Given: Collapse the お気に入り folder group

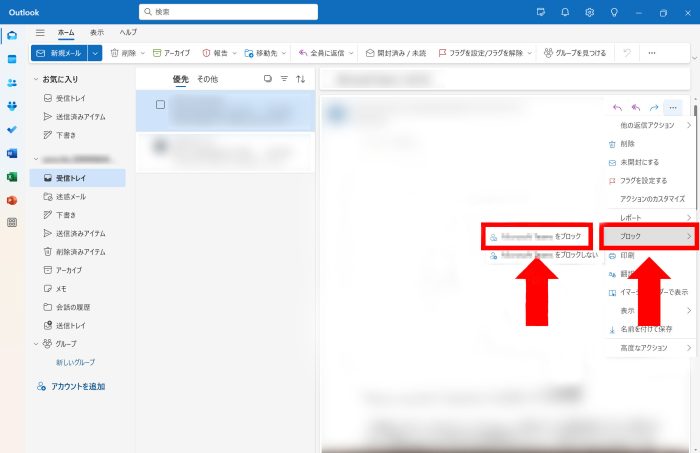Looking at the screenshot, I should pyautogui.click(x=37, y=78).
